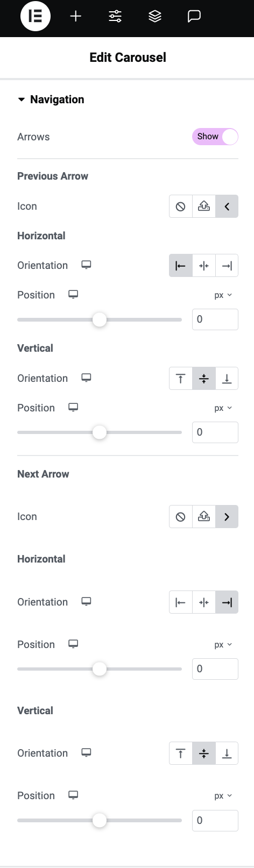Collapse the Navigation section
The image size is (254, 868).
click(51, 99)
